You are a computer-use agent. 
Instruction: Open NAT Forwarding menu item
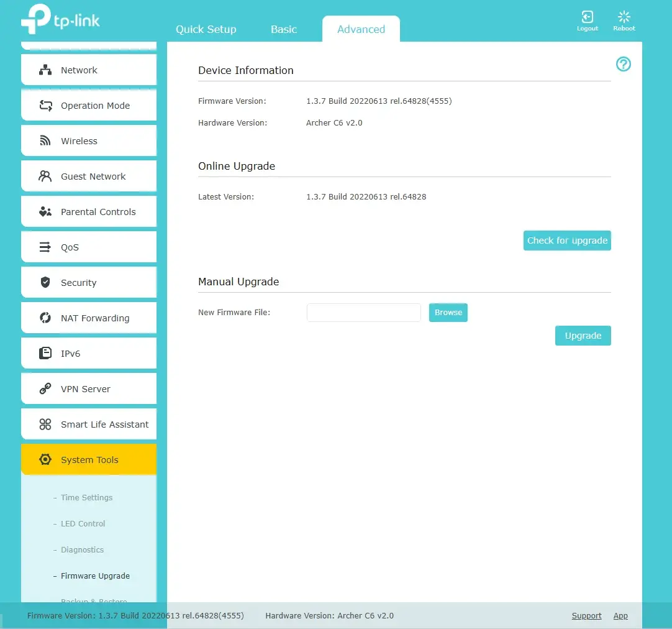(x=89, y=318)
